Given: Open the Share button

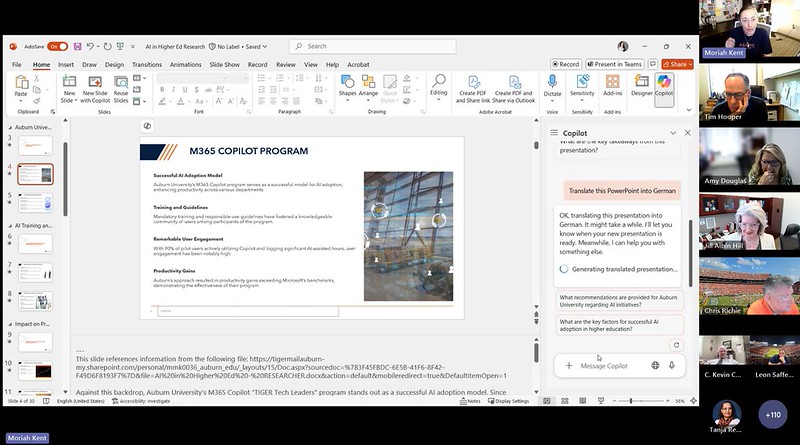Looking at the screenshot, I should click(x=678, y=64).
